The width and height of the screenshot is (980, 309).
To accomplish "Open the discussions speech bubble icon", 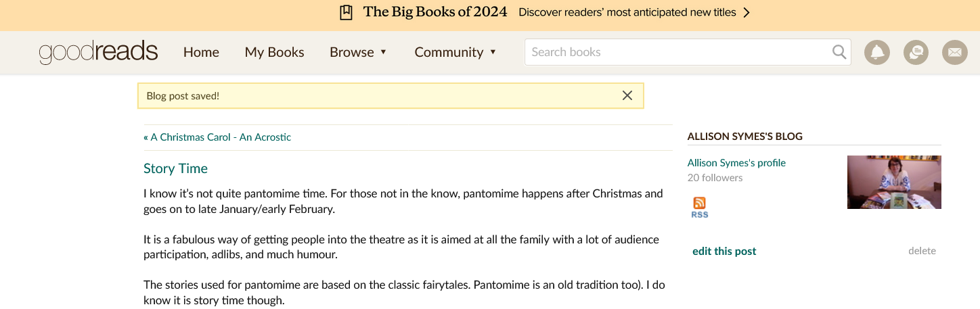I will pos(916,52).
